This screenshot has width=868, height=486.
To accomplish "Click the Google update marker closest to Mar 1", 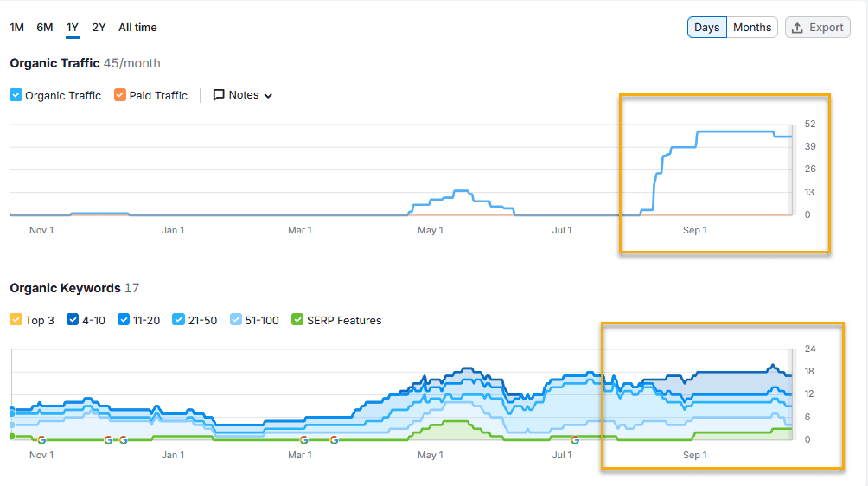I will point(304,439).
